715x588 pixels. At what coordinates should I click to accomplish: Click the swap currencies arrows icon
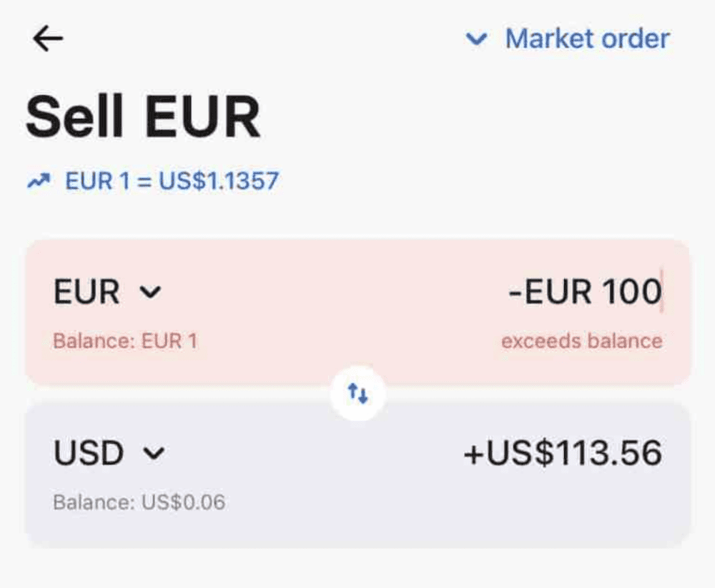[357, 393]
